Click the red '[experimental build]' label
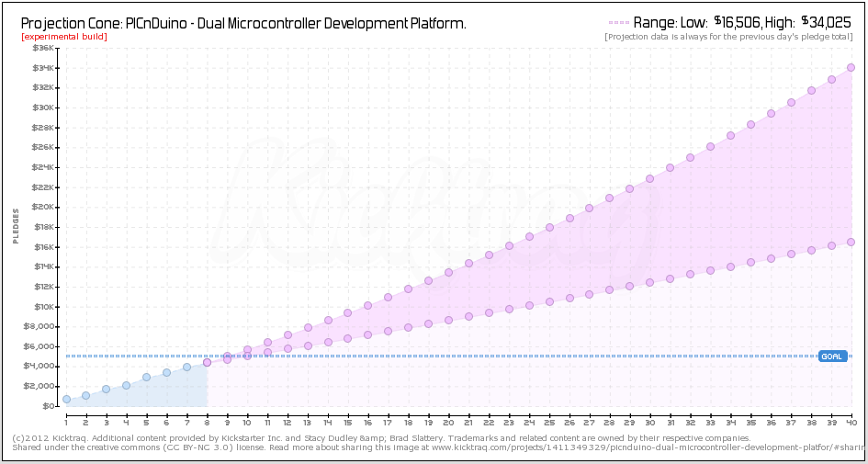The height and width of the screenshot is (464, 868). coord(64,37)
